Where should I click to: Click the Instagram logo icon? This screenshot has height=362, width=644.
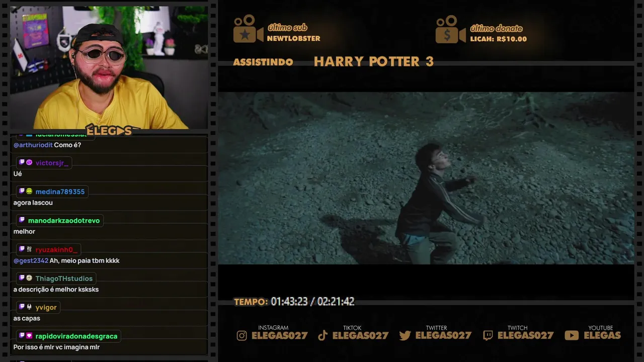point(242,335)
